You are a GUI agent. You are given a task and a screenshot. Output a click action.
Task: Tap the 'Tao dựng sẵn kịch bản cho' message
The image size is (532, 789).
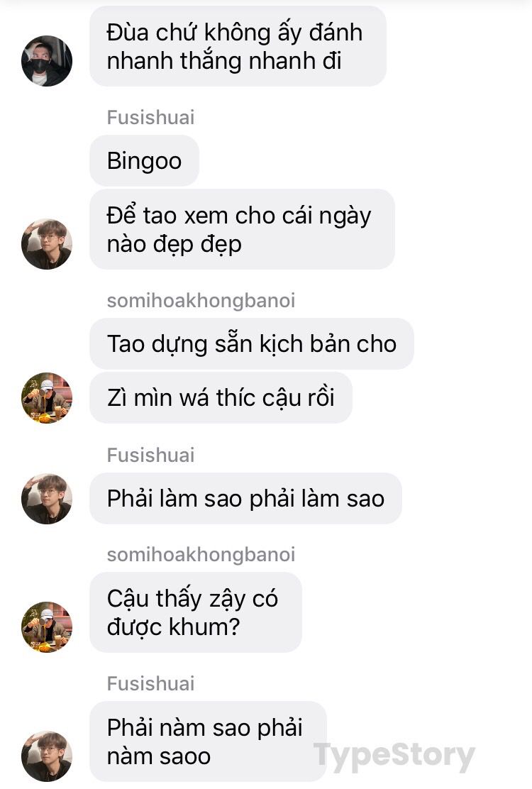click(x=251, y=343)
